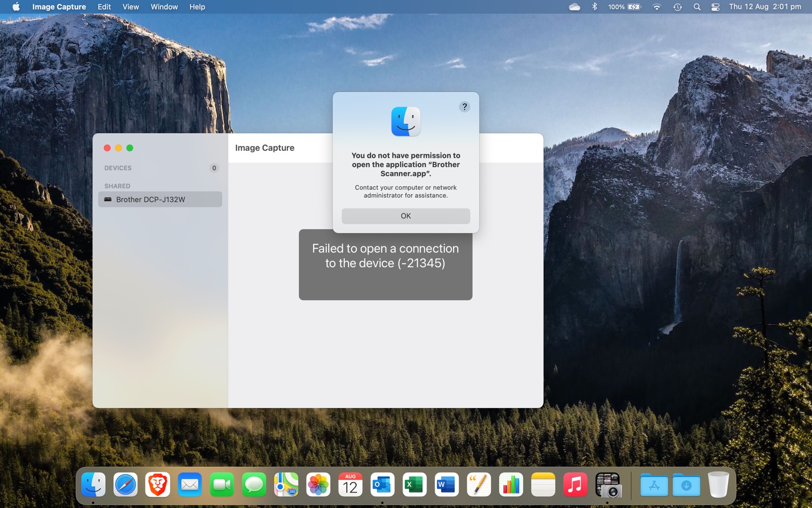The height and width of the screenshot is (508, 812).
Task: Minimize the Image Capture window
Action: [x=118, y=148]
